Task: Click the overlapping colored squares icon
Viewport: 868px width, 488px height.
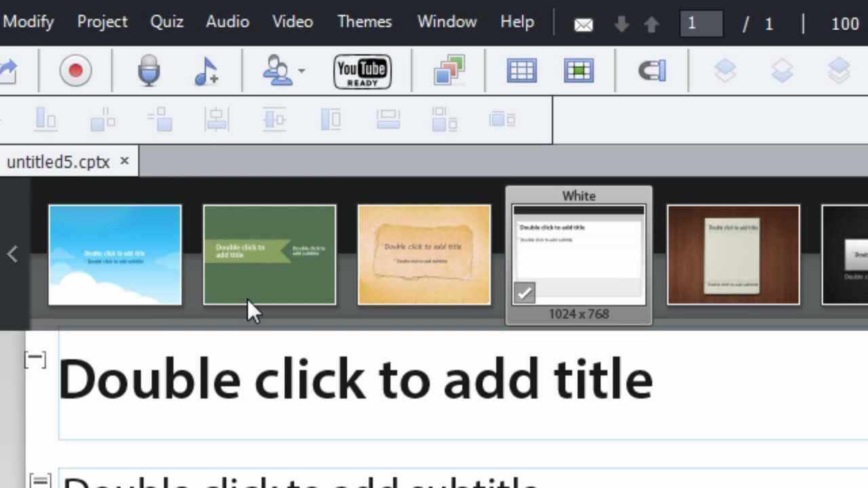Action: tap(449, 70)
